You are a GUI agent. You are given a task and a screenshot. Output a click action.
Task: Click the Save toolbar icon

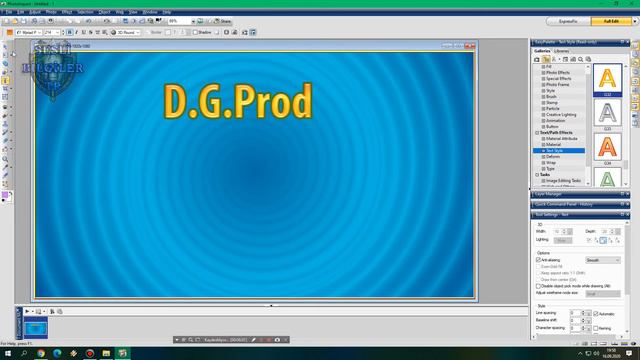coord(24,21)
